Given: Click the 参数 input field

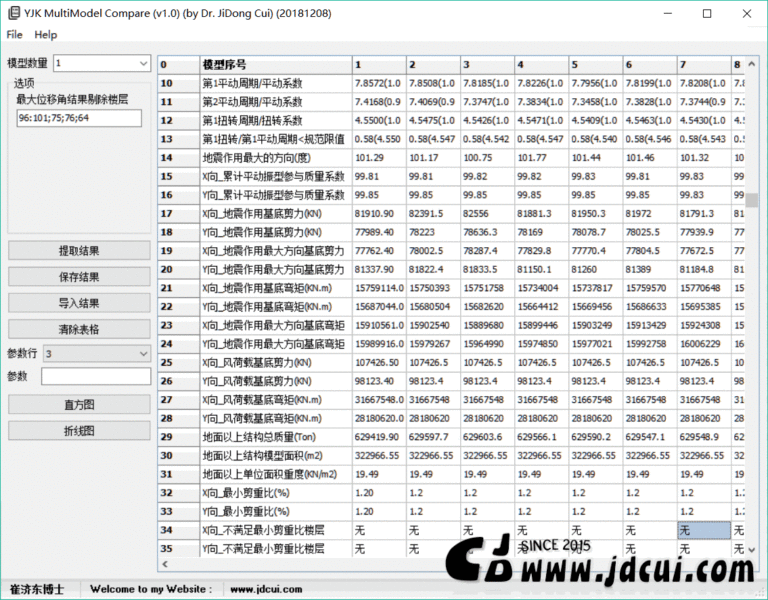Looking at the screenshot, I should [96, 376].
